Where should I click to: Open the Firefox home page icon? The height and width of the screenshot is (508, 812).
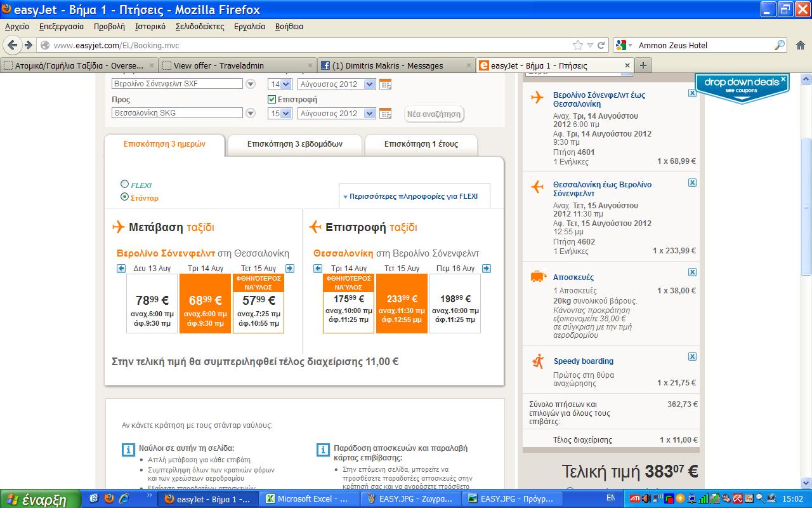coord(799,45)
